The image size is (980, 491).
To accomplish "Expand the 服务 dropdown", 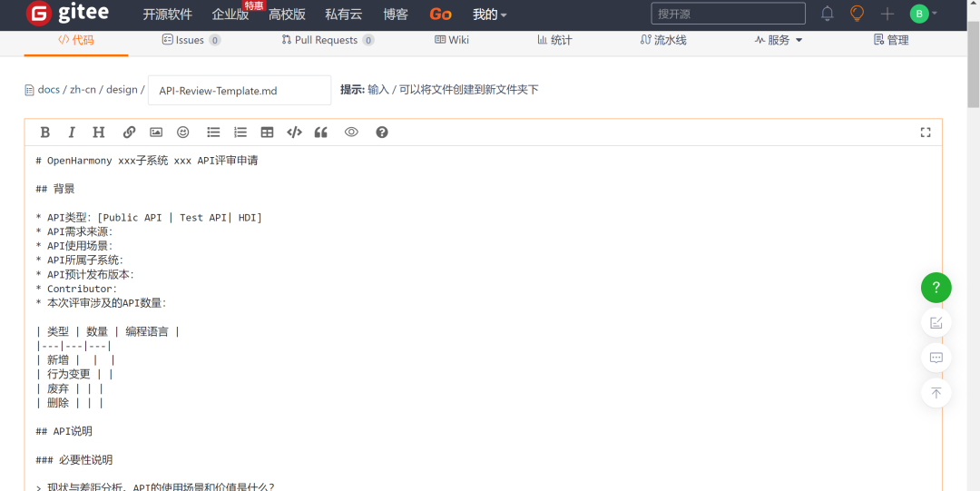I will click(779, 40).
